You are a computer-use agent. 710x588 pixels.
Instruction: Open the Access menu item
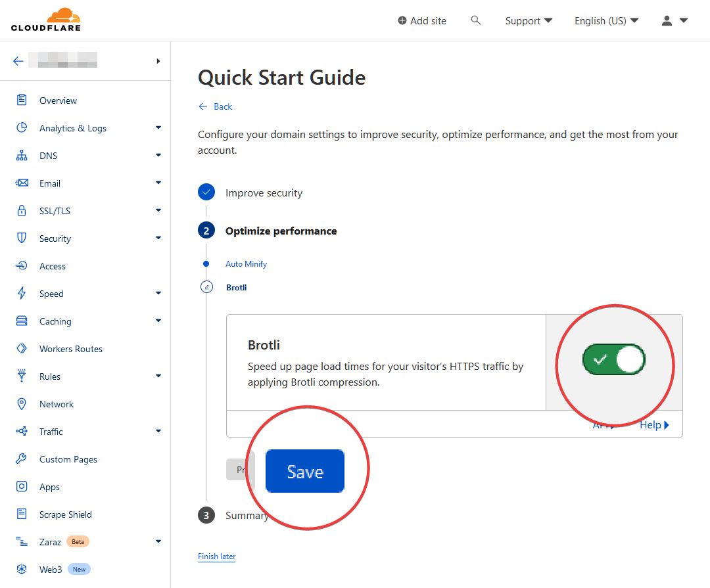pos(53,266)
